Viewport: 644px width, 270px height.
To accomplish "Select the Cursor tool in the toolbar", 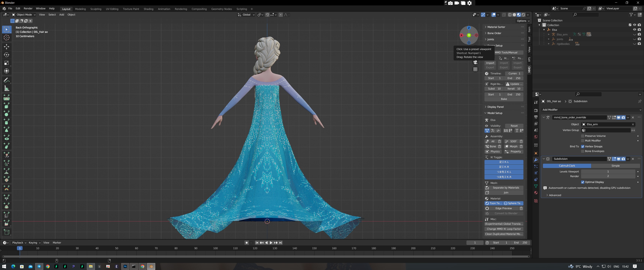I will point(7,37).
